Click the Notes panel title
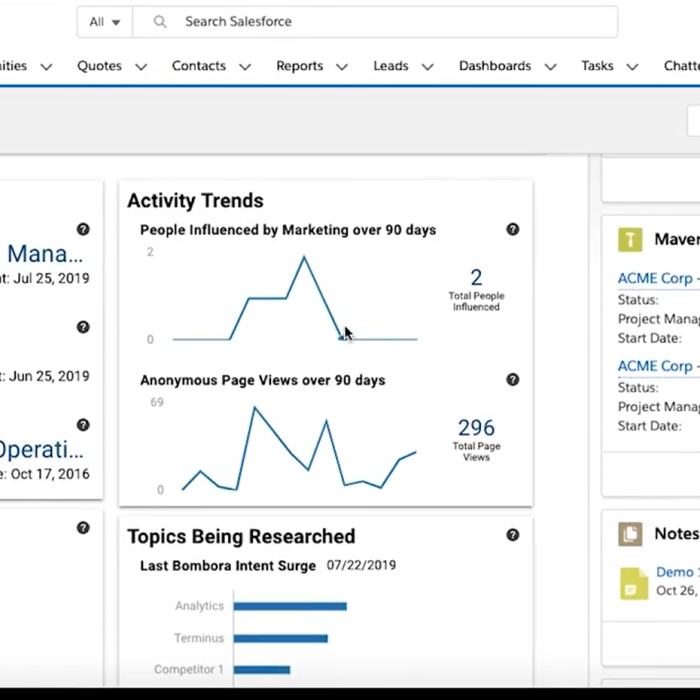Screen dimensions: 700x700 click(677, 534)
